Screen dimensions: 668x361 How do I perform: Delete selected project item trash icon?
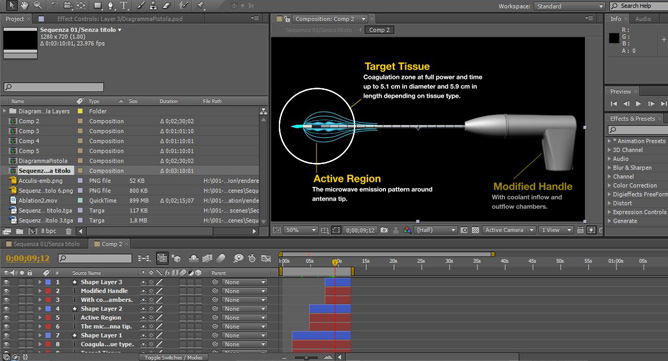69,231
